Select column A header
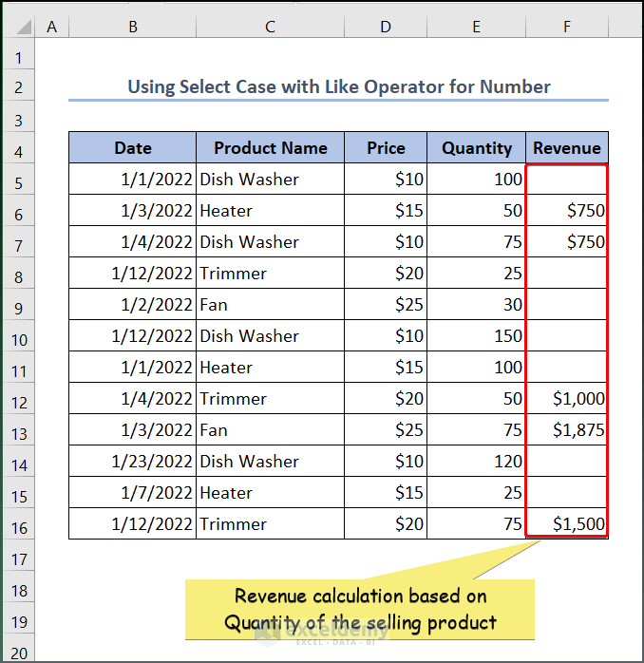The width and height of the screenshot is (644, 663). [x=51, y=27]
